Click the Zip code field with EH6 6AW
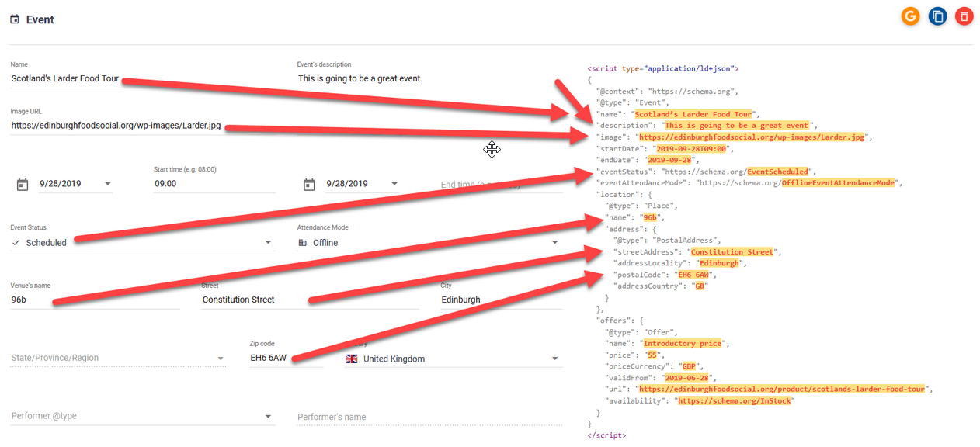Viewport: 980px width, 447px height. [x=286, y=359]
